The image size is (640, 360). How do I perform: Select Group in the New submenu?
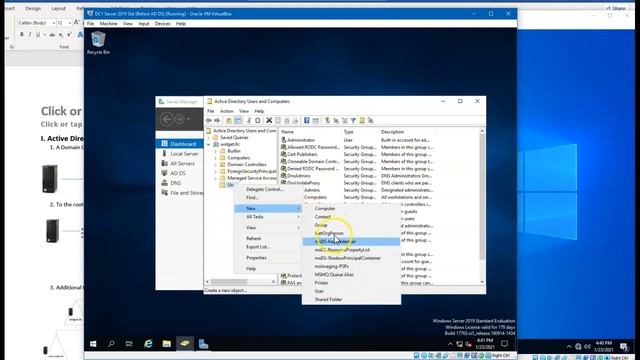[x=351, y=225]
